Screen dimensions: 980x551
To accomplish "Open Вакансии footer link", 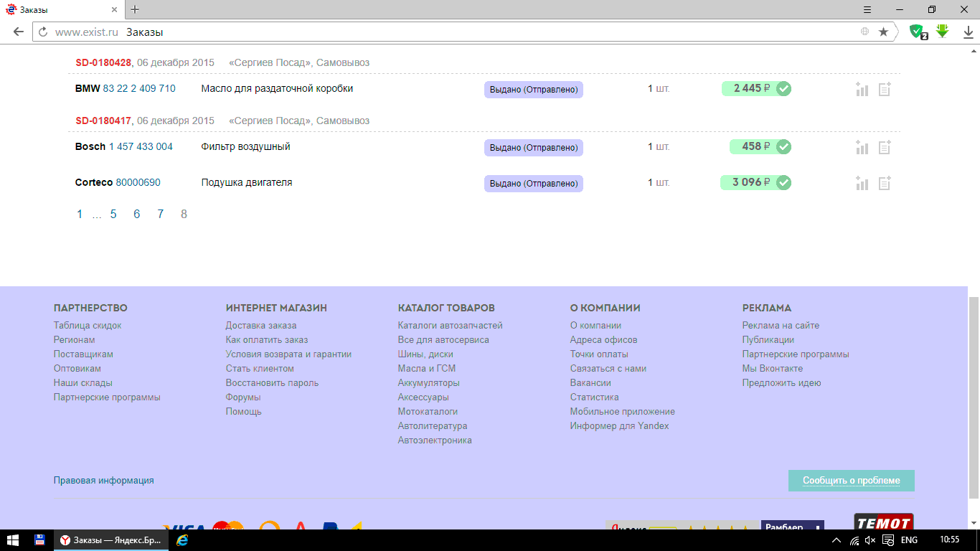I will pos(590,382).
